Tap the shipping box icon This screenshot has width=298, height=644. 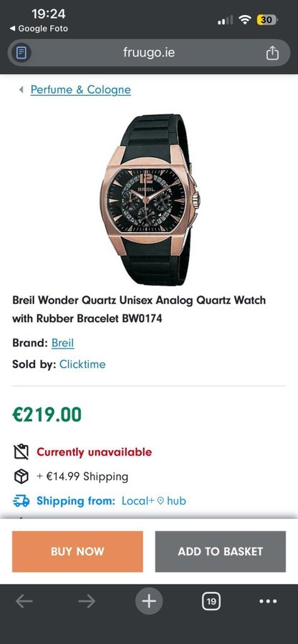(21, 477)
